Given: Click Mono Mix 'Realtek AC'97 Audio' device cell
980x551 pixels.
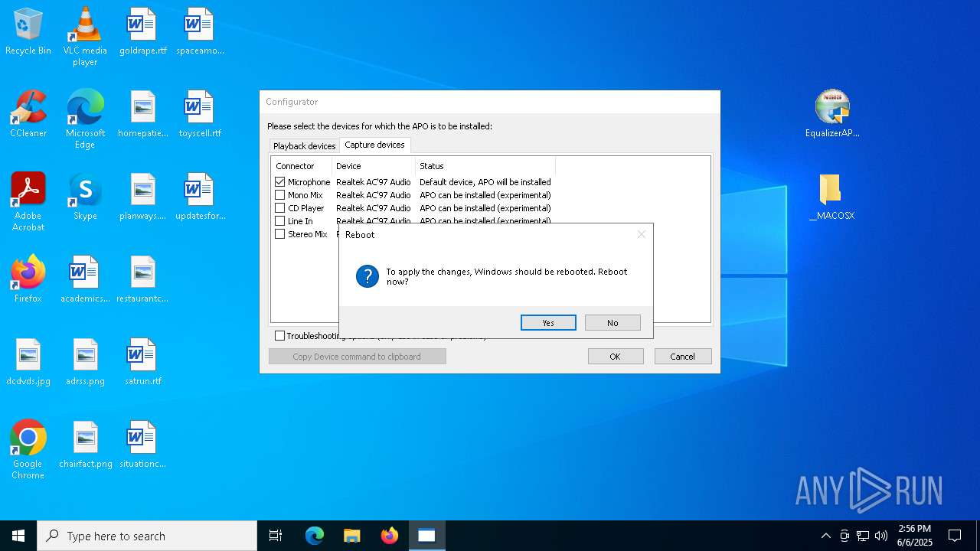Looking at the screenshot, I should tap(374, 195).
